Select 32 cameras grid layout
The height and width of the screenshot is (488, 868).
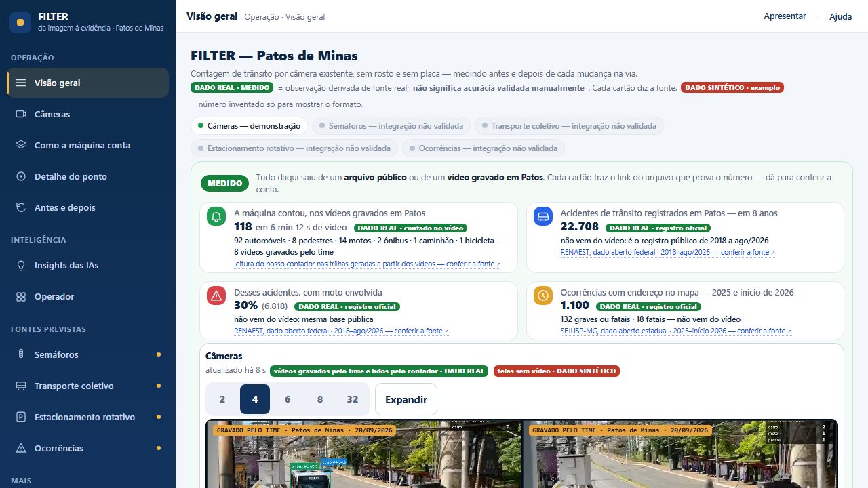[353, 399]
